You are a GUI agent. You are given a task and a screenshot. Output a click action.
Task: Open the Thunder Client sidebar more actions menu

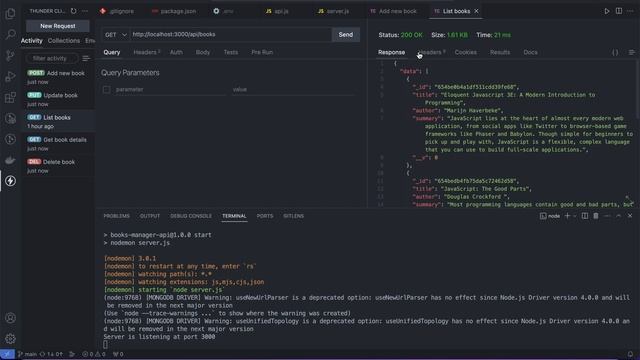pos(85,11)
